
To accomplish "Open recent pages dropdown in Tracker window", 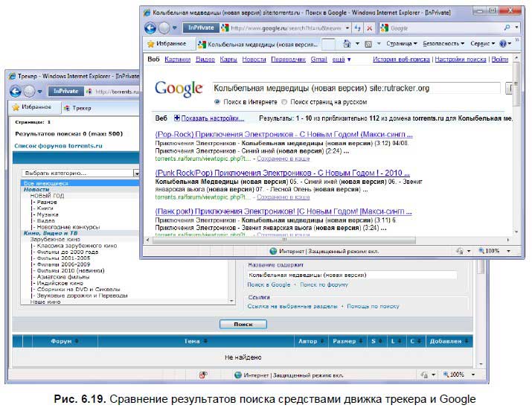I will [39, 92].
